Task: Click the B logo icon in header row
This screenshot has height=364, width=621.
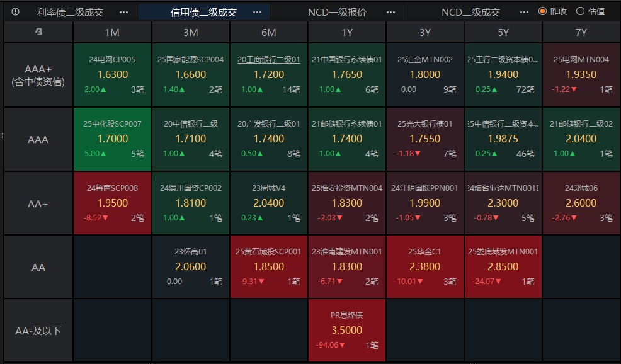Action: tap(38, 31)
